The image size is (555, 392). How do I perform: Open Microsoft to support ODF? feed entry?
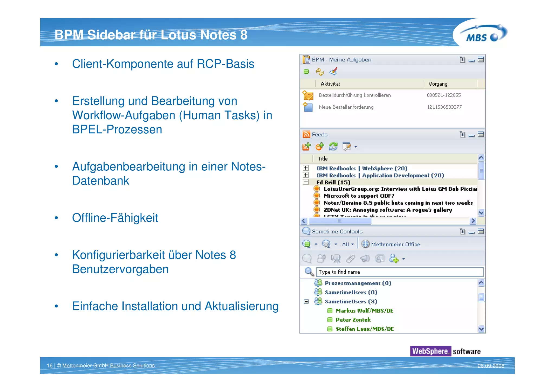(359, 196)
